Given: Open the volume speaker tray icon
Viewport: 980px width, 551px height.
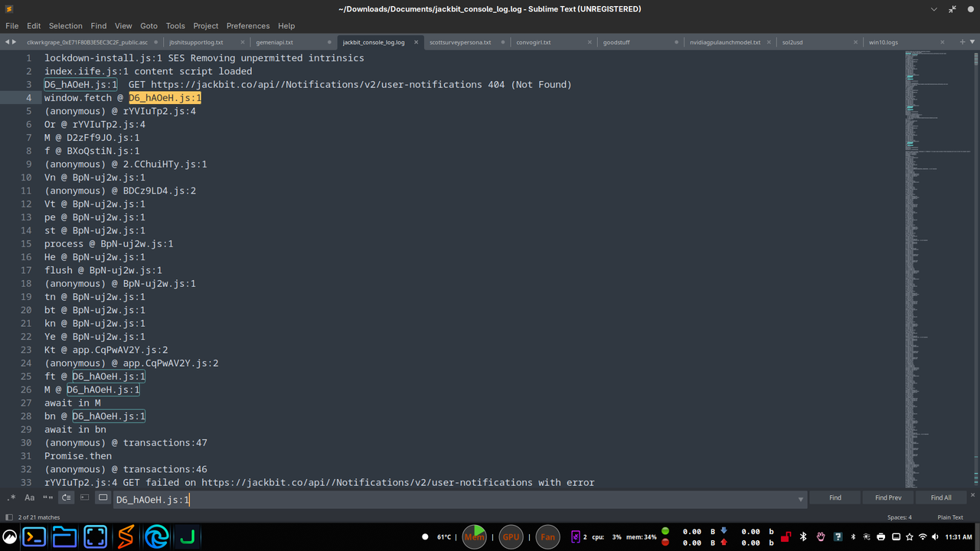Looking at the screenshot, I should point(936,537).
